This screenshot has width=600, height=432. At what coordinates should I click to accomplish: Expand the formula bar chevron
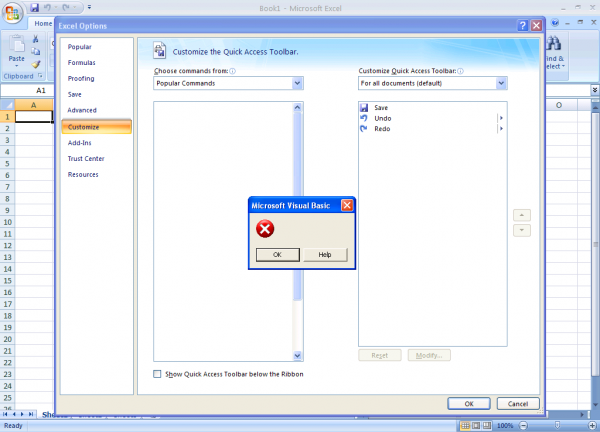coord(595,90)
